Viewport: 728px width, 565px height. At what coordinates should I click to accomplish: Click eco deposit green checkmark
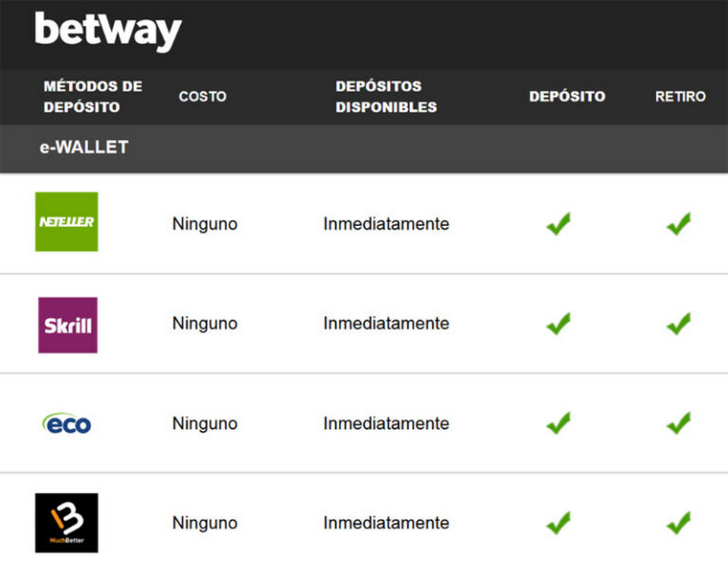tap(558, 424)
